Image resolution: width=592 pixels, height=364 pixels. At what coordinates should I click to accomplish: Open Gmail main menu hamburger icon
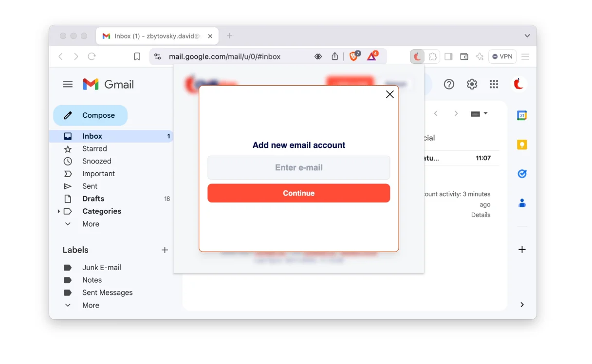point(68,84)
